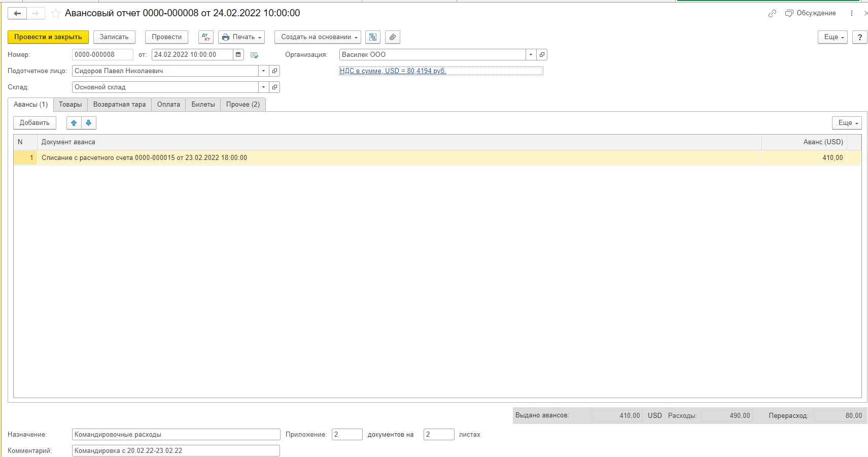The width and height of the screenshot is (868, 457).
Task: Open attached files paperclip icon
Action: 393,37
